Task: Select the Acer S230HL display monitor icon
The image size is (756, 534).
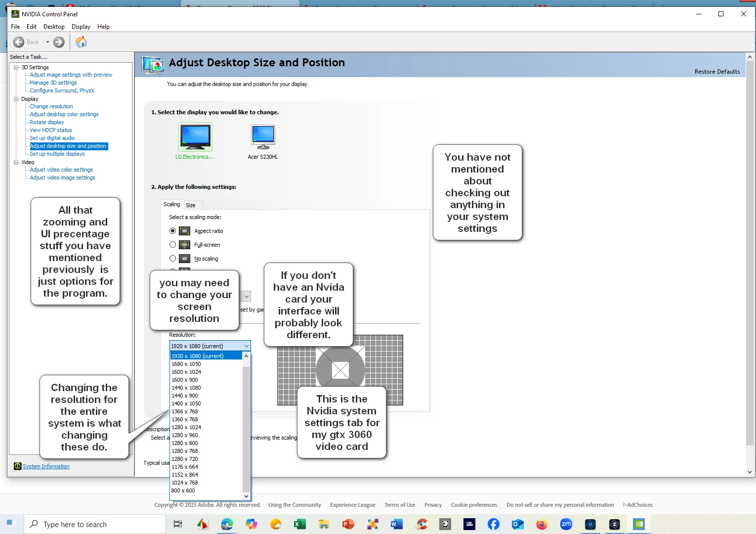Action: tap(263, 137)
